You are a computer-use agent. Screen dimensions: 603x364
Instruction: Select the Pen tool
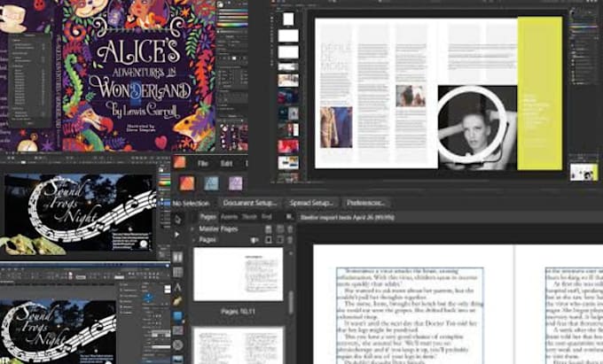coord(177,301)
